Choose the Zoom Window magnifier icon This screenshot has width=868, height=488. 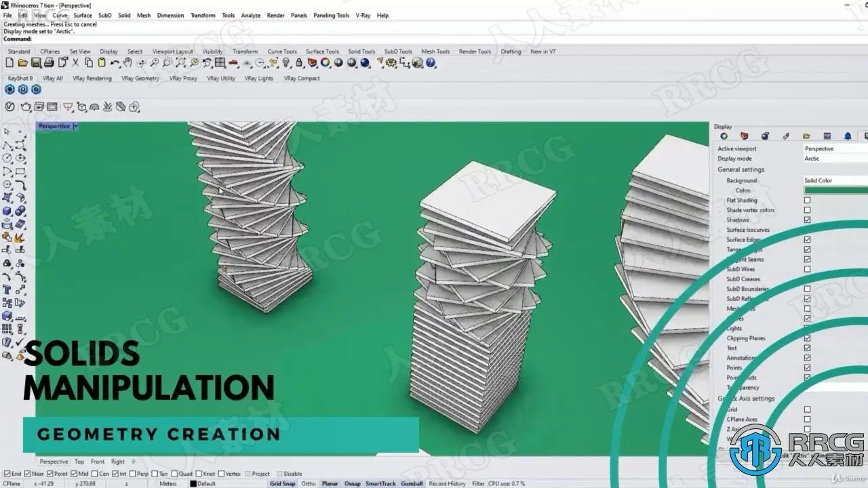tap(167, 63)
